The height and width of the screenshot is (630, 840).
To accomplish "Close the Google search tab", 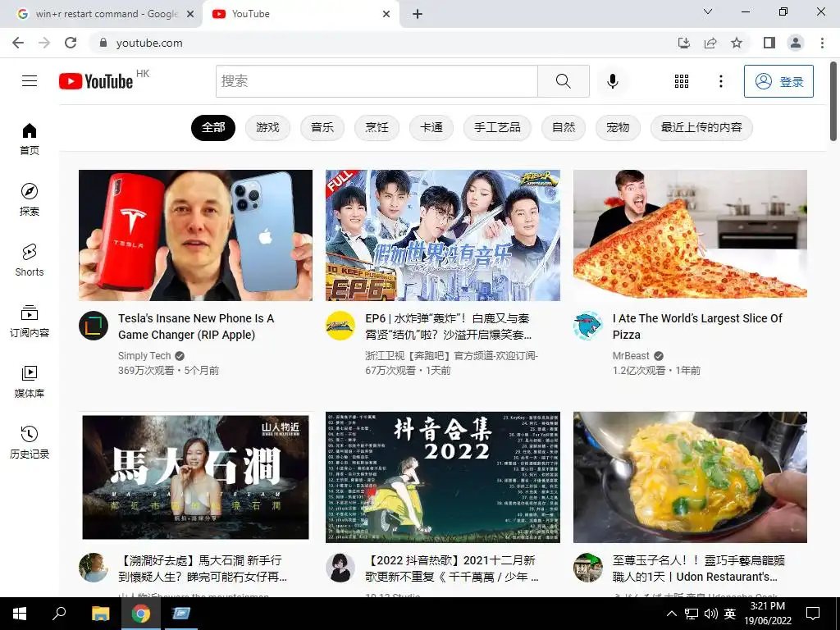I will pyautogui.click(x=190, y=14).
